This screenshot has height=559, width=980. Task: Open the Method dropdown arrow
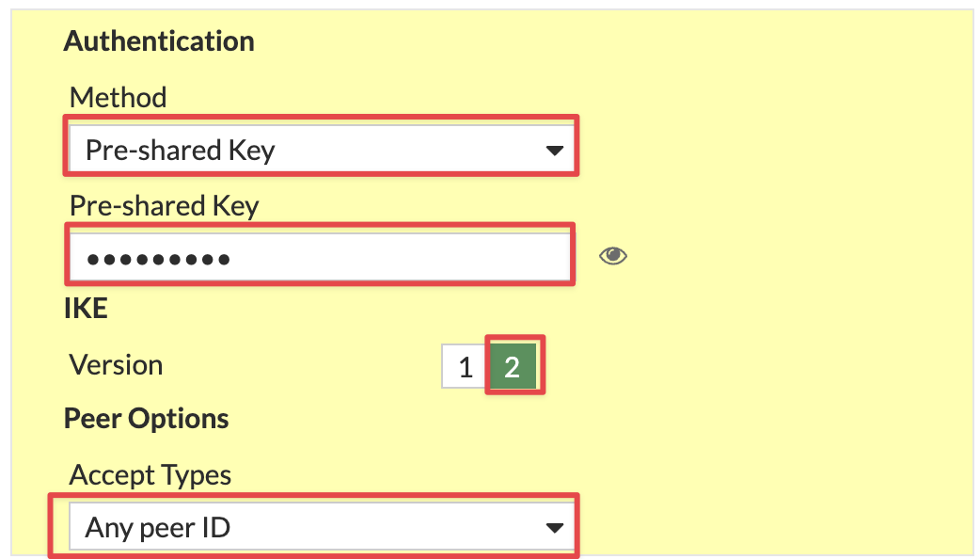(554, 150)
